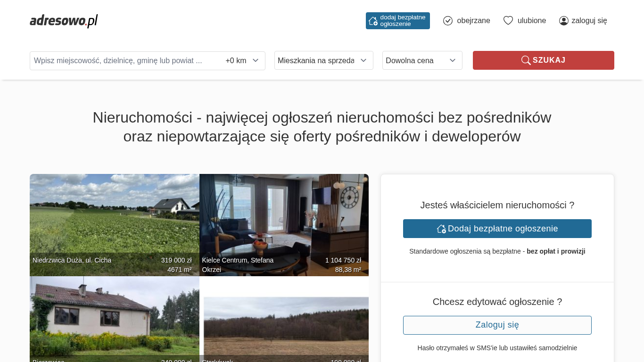Expand the +0 km distance dropdown
The height and width of the screenshot is (362, 644).
[242, 61]
